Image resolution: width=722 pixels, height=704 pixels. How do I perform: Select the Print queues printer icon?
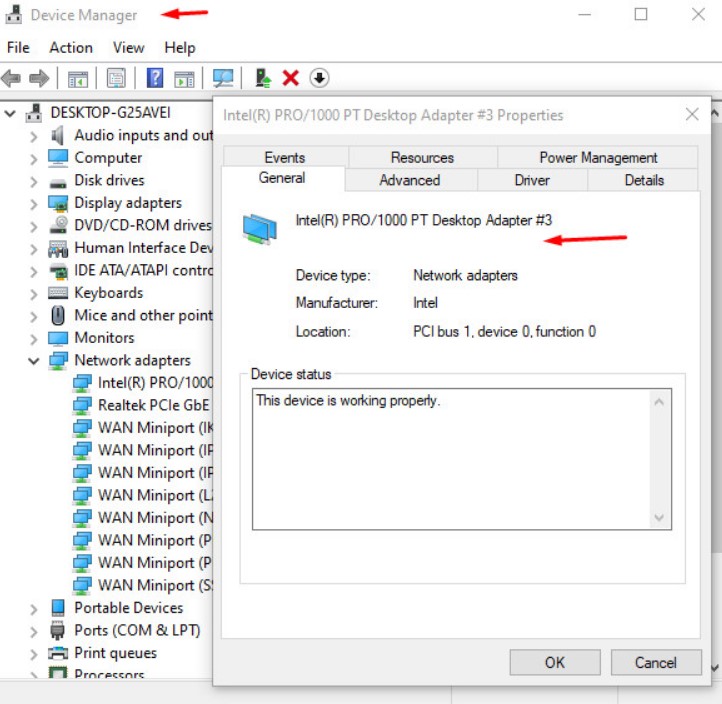58,653
